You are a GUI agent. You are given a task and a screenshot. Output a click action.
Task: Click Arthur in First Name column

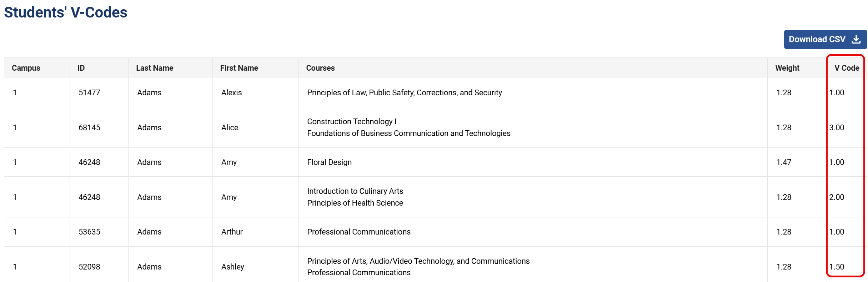[x=232, y=232]
